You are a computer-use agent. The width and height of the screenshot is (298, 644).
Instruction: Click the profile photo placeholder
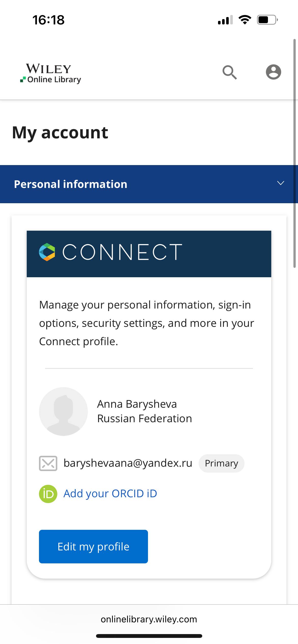tap(63, 411)
